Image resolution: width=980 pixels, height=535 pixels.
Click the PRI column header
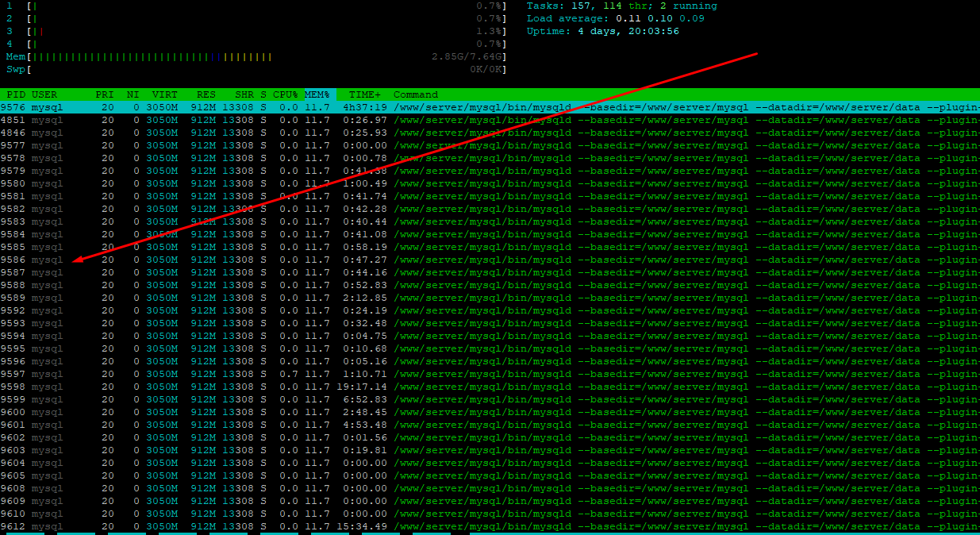pyautogui.click(x=105, y=94)
